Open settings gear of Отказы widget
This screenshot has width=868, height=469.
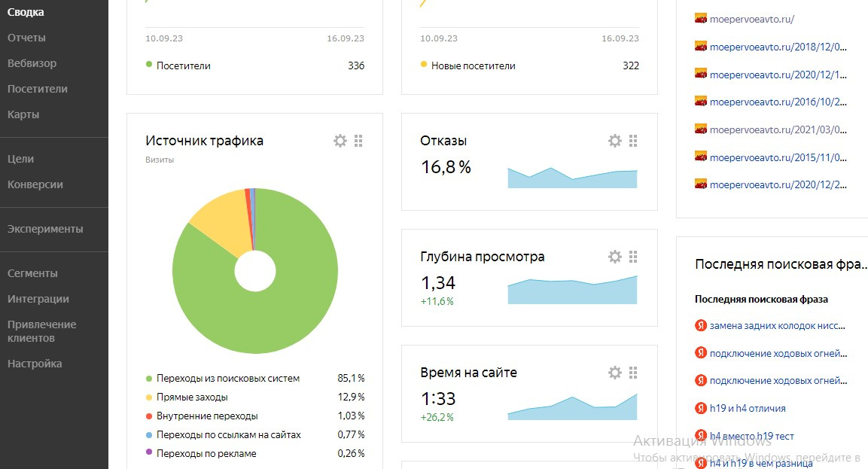point(614,141)
